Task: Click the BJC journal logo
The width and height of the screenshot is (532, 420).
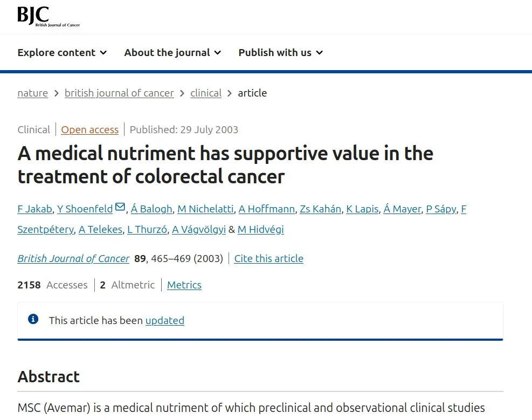Action: coord(49,16)
